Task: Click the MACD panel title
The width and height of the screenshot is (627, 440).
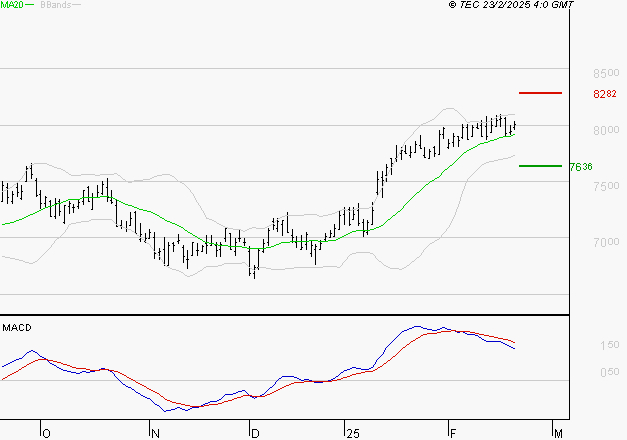Action: pyautogui.click(x=17, y=327)
